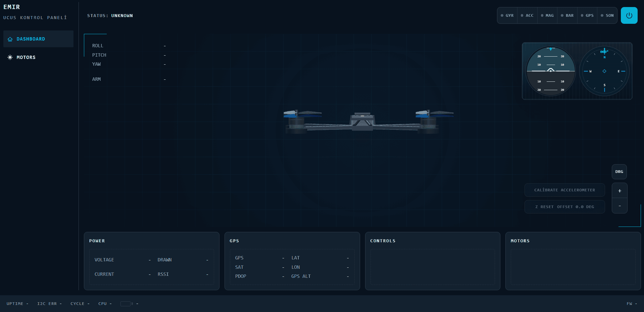Click the artificial horizon gauge
Viewport: 644px width, 312px height.
(x=551, y=71)
